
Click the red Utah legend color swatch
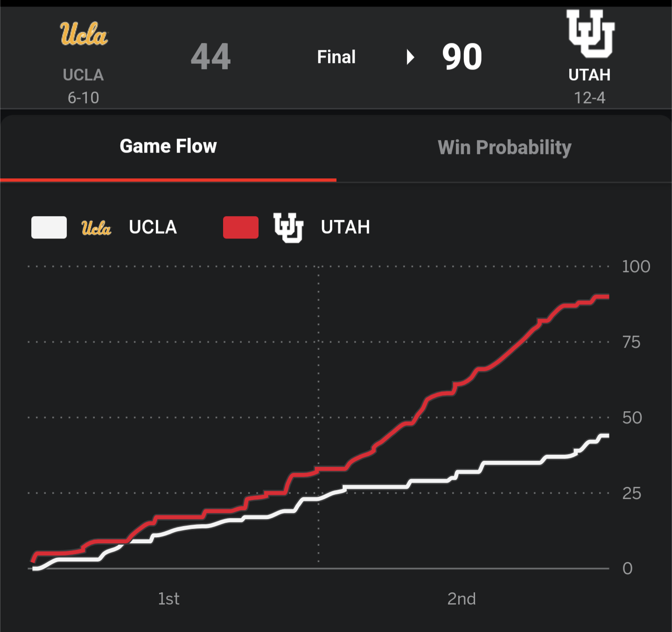pos(241,228)
